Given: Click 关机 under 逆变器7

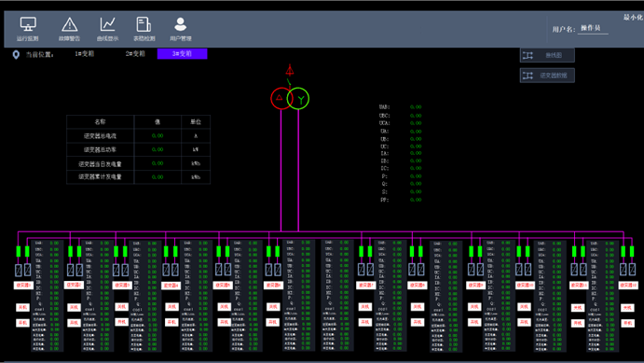Looking at the screenshot, I should click(364, 307).
